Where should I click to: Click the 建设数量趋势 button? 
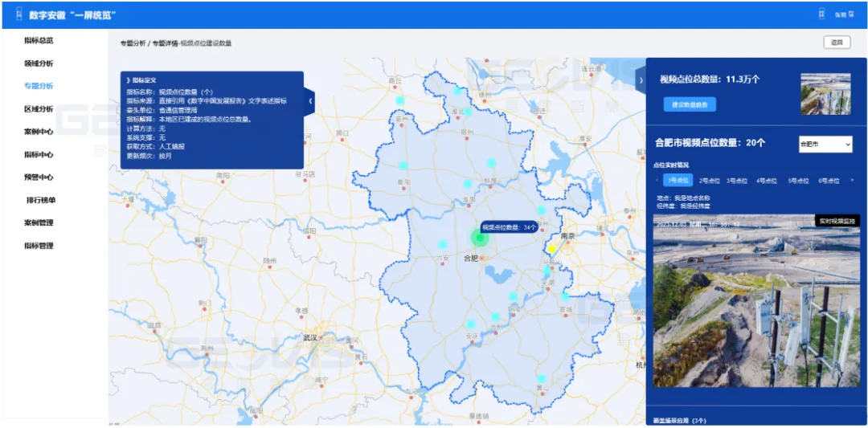(690, 104)
